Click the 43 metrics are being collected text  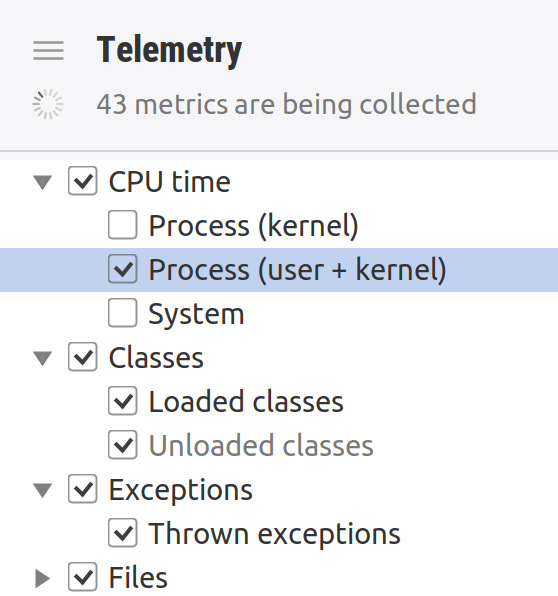point(286,104)
